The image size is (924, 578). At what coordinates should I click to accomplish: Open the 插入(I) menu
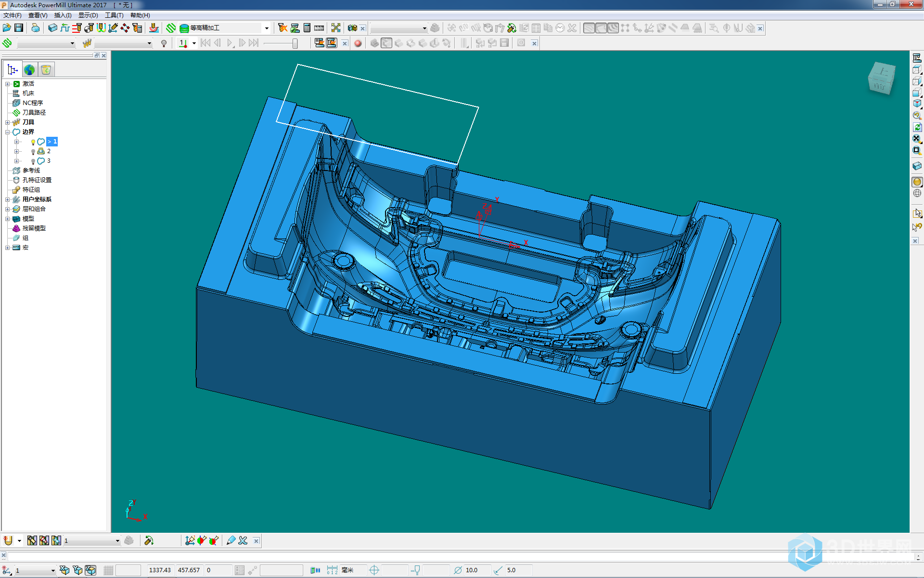tap(63, 15)
